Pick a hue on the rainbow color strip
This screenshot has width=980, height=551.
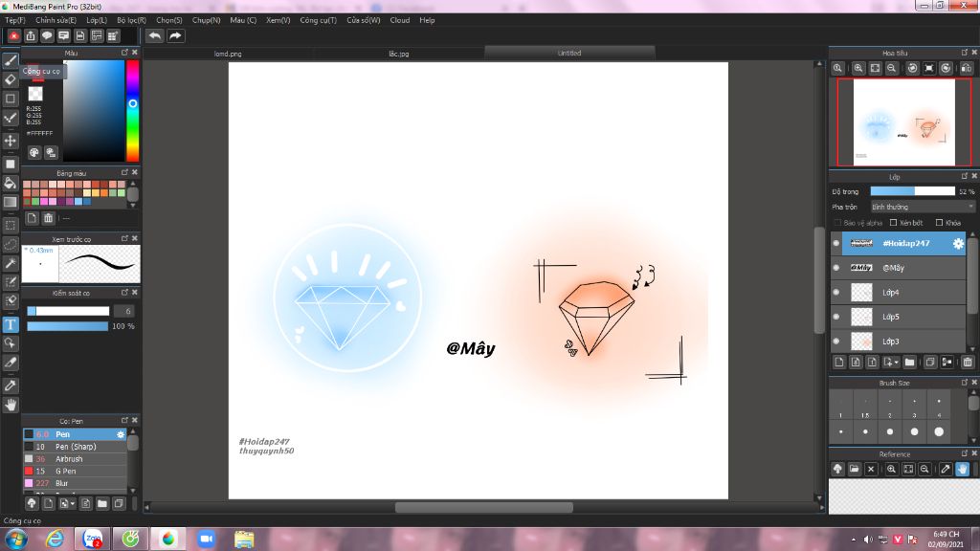tap(132, 111)
